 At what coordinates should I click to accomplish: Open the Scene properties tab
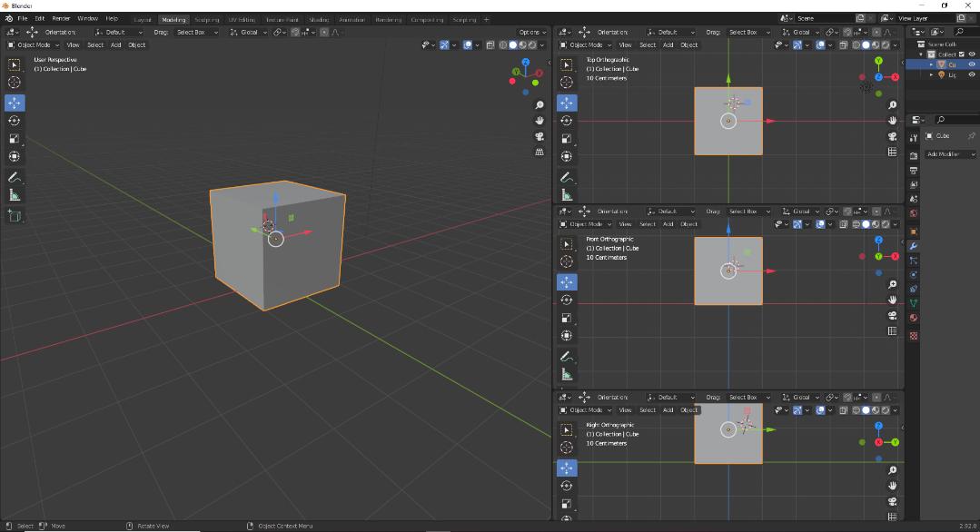click(x=914, y=199)
